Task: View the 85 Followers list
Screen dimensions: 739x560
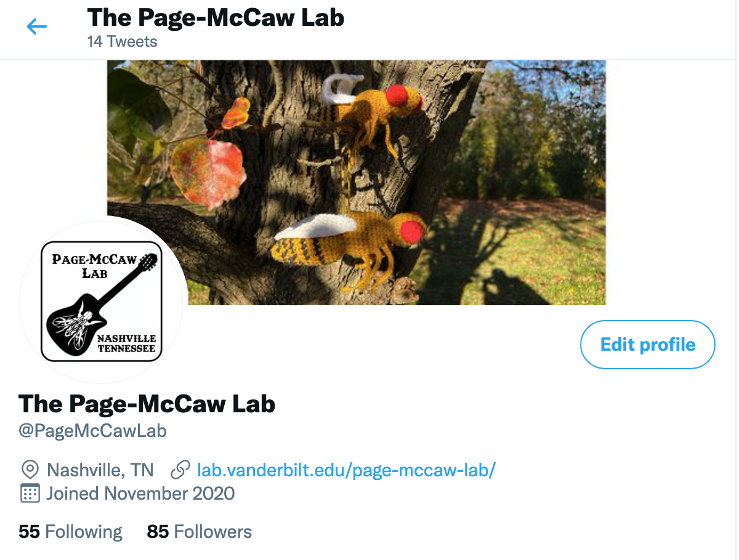Action: click(x=200, y=532)
